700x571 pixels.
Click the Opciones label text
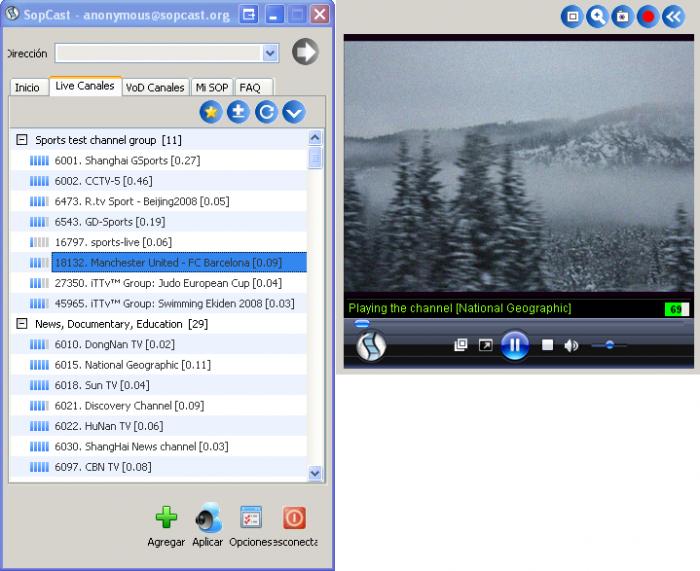point(250,542)
